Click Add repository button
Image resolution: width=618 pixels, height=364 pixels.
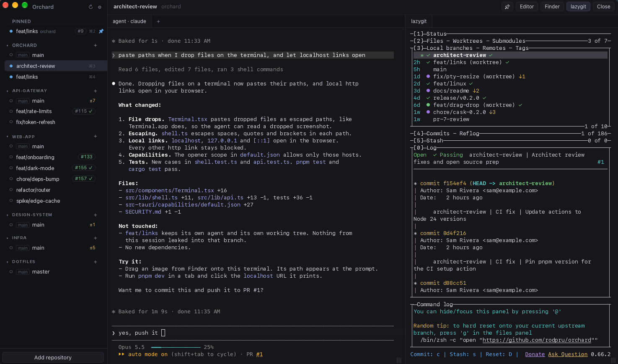53,357
